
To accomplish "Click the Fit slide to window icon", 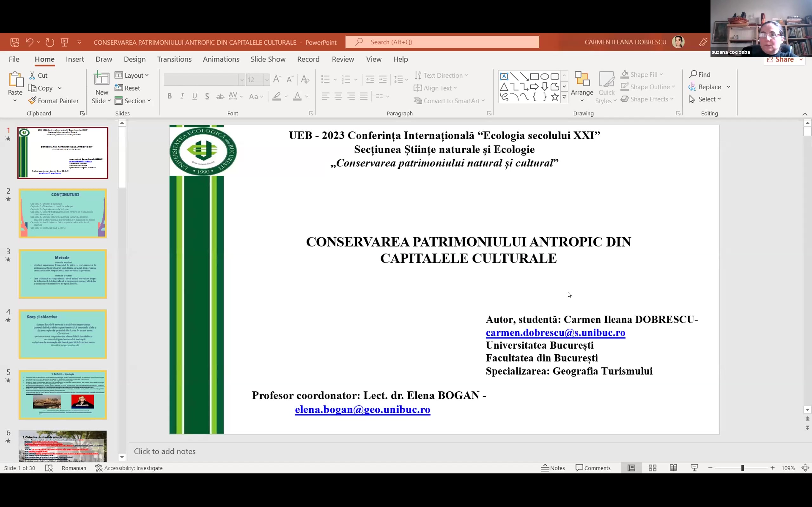I will point(805,468).
